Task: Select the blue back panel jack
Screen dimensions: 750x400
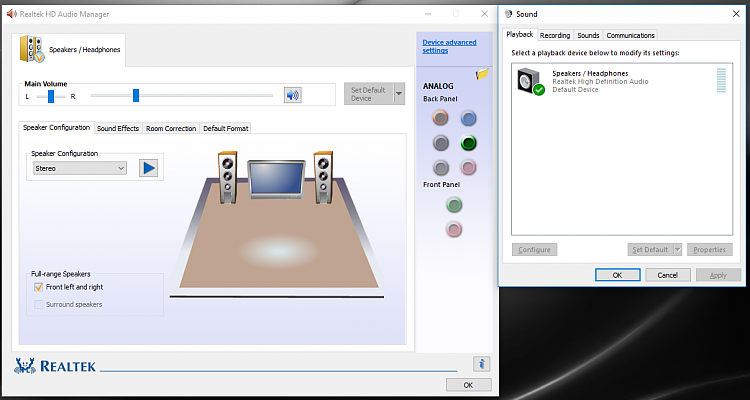Action: pos(468,118)
